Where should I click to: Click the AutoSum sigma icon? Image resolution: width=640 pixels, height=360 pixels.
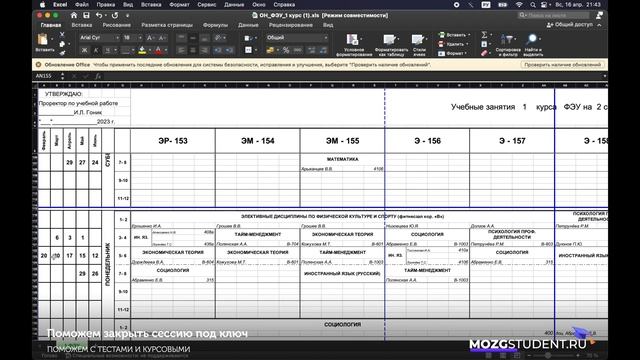(x=484, y=35)
